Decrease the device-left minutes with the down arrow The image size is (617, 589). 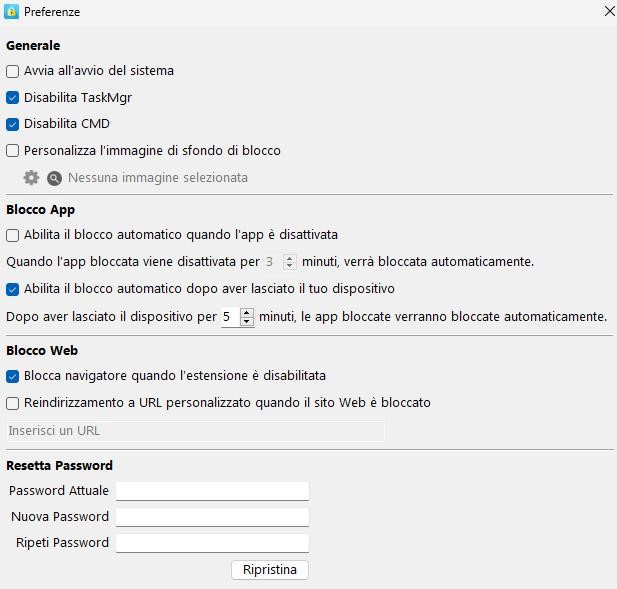[247, 321]
